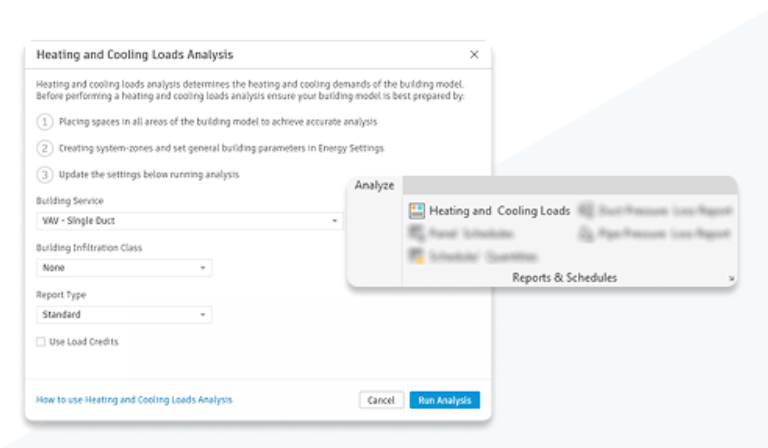Click the Cancel button

(381, 400)
